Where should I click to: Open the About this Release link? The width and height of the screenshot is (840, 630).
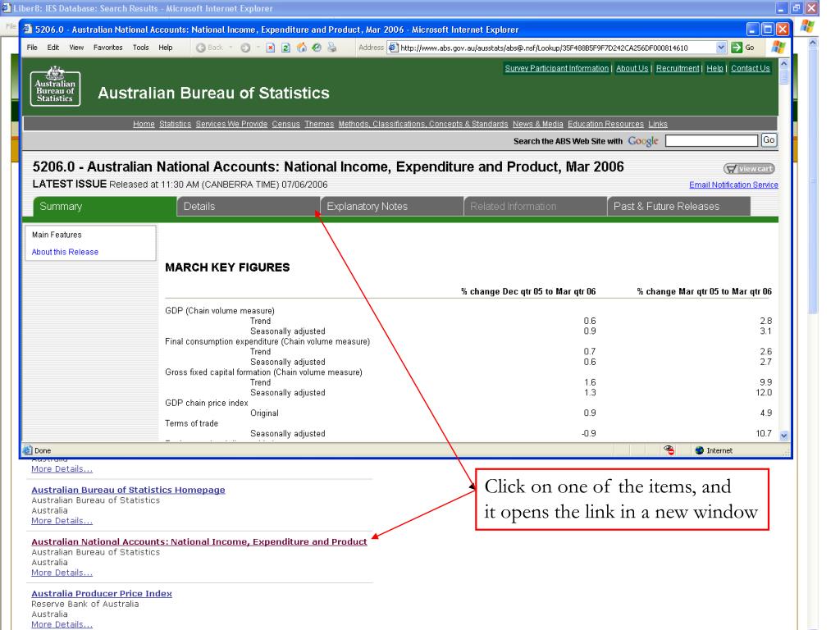65,252
